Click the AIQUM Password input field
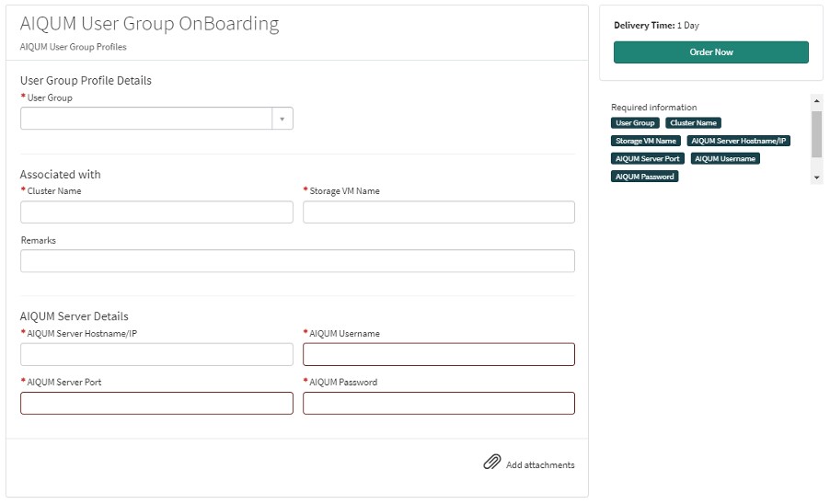Screen dimensions: 830x504 [439, 404]
